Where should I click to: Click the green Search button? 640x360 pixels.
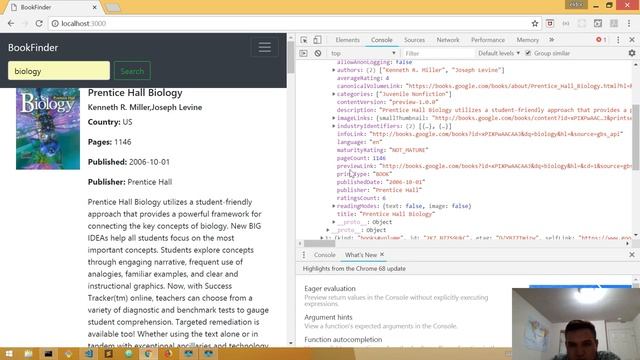click(132, 71)
